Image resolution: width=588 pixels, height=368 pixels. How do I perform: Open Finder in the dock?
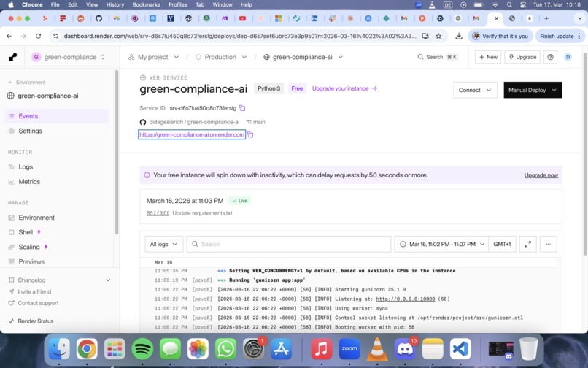[59, 349]
